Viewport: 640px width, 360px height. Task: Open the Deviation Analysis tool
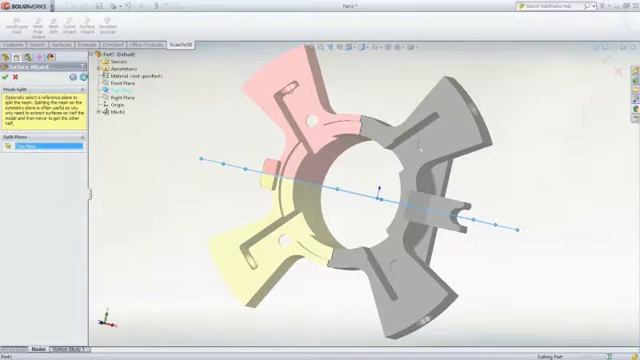108,26
